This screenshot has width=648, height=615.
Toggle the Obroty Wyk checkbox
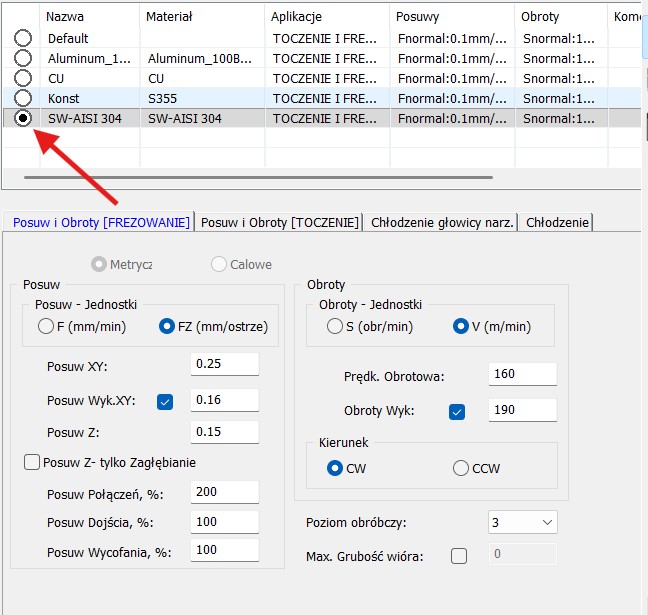coord(458,412)
